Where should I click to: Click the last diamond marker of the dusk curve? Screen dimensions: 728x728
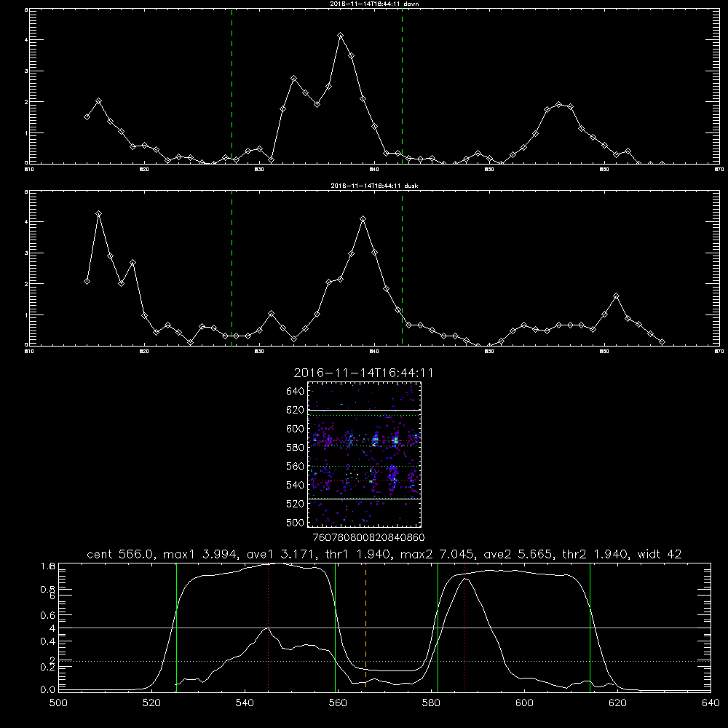[662, 341]
